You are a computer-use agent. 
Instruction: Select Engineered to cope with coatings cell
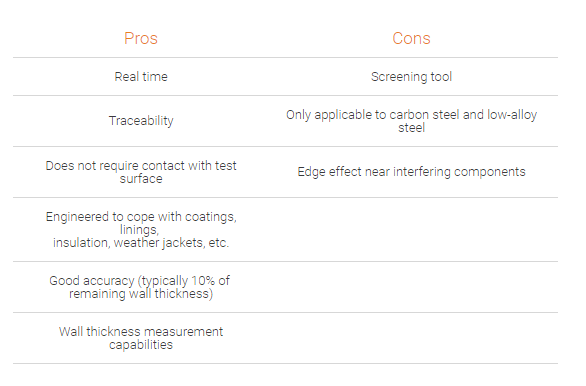(x=141, y=229)
